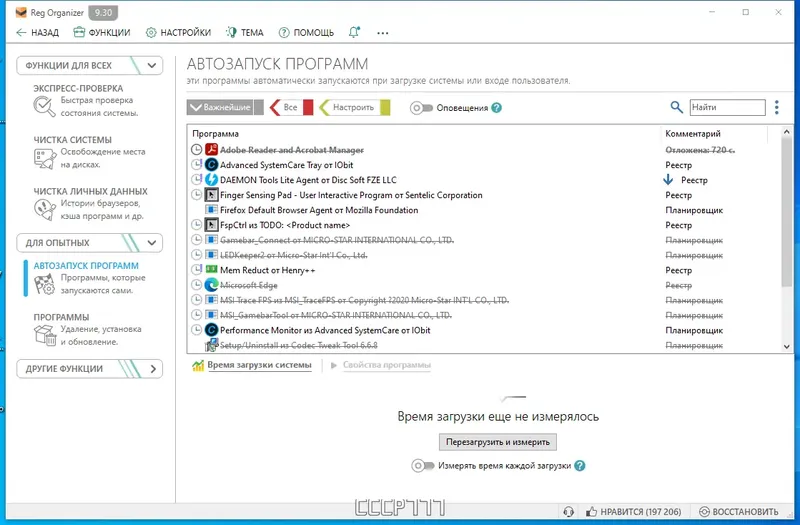Select the MSI Trace FPS row
The height and width of the screenshot is (525, 800).
[484, 300]
